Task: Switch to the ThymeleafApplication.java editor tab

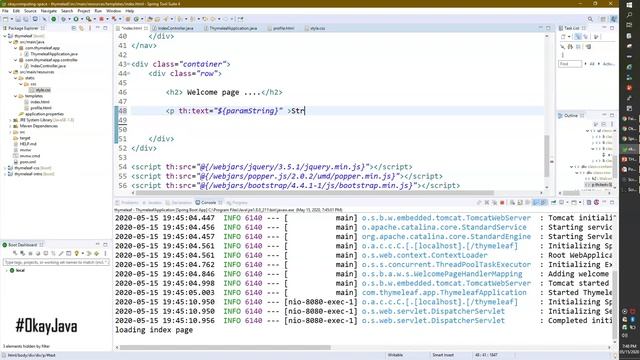Action: tap(233, 28)
